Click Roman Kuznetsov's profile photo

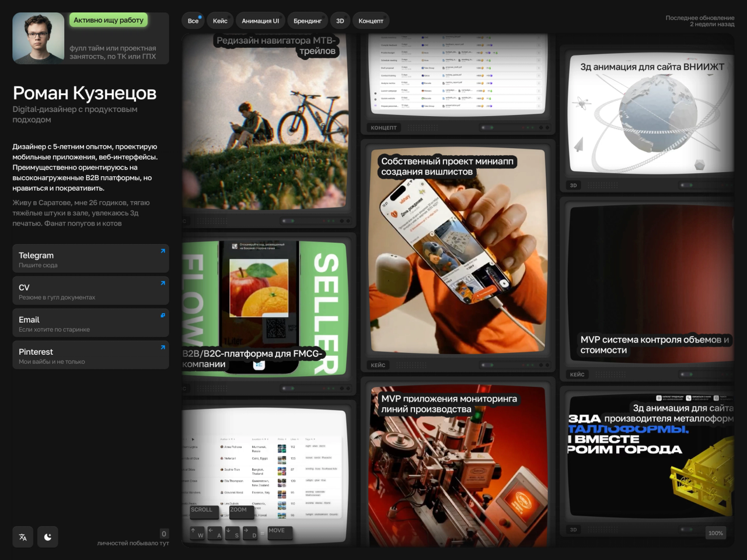[39, 38]
